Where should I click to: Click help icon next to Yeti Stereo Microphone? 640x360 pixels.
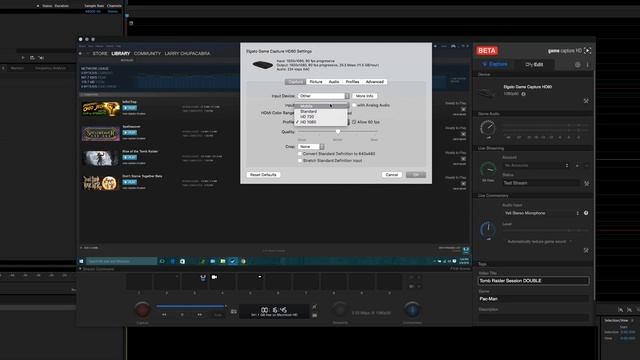click(586, 213)
